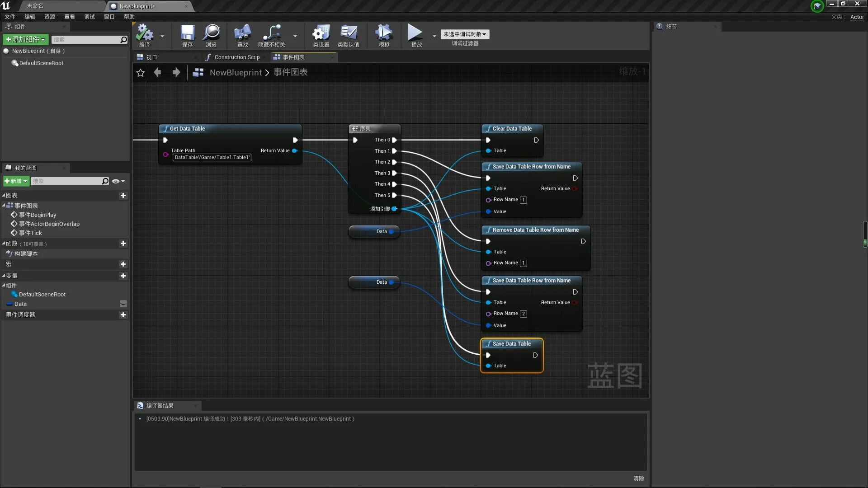The image size is (868, 488).
Task: Open the Add Component dropdown
Action: 26,40
